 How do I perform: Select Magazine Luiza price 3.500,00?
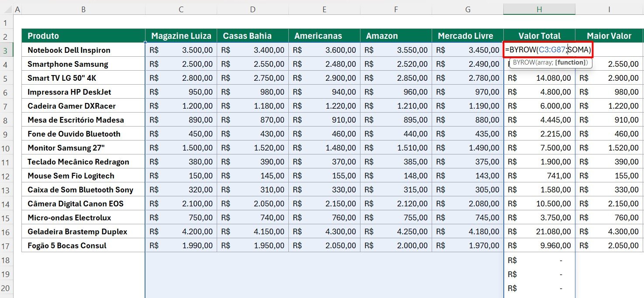181,50
